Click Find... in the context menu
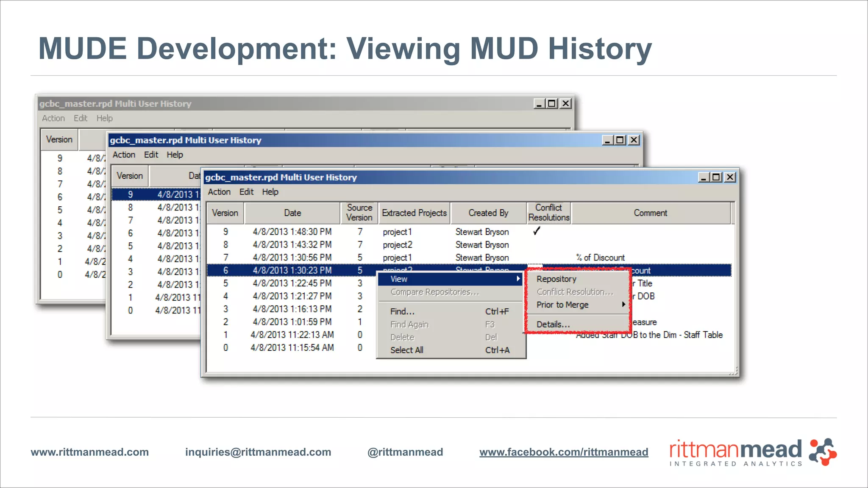The image size is (868, 488). click(402, 311)
